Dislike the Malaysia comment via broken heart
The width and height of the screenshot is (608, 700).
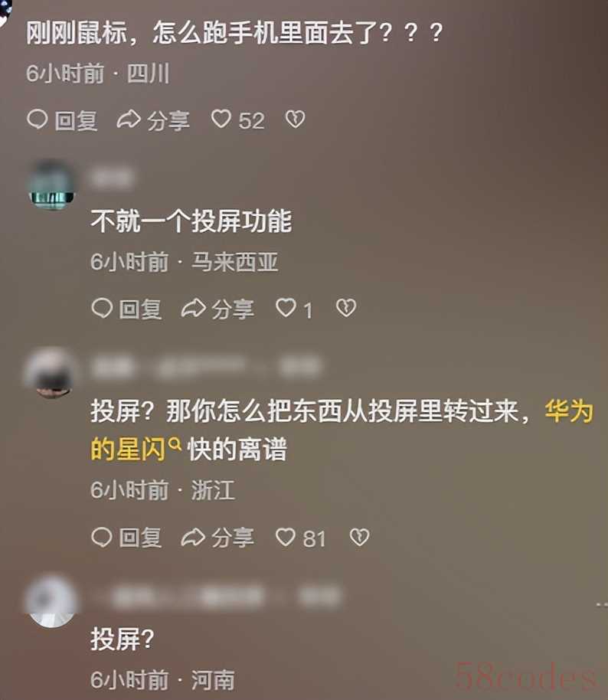tap(346, 308)
